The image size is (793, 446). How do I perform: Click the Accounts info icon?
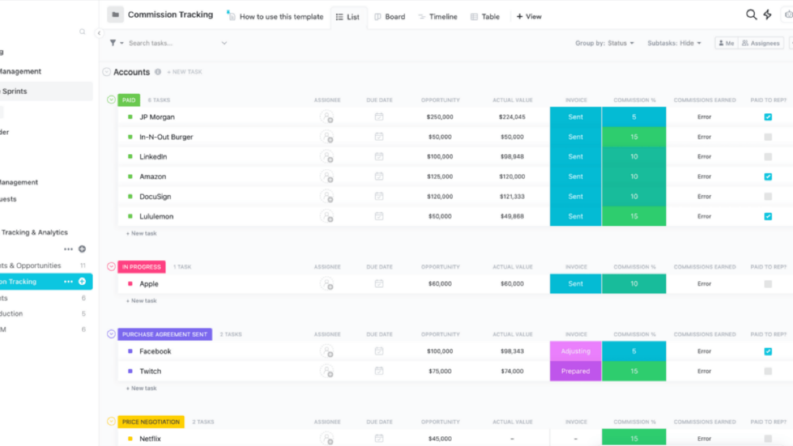coord(158,72)
